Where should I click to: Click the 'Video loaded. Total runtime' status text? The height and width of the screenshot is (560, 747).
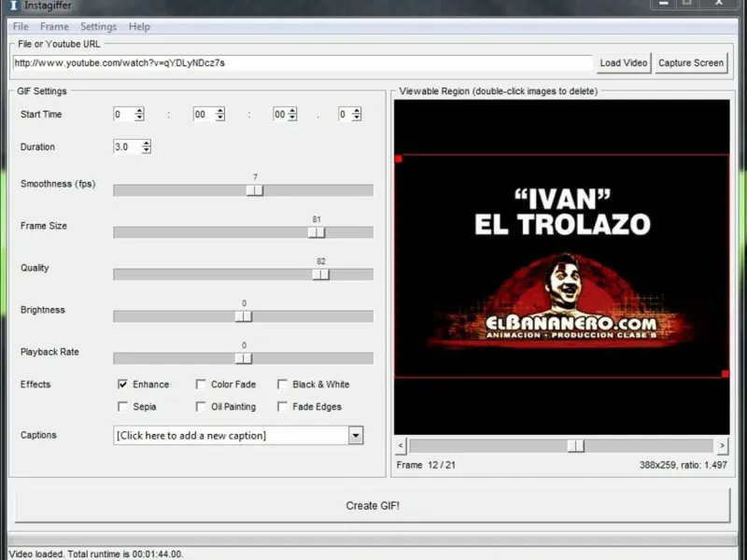(96, 554)
